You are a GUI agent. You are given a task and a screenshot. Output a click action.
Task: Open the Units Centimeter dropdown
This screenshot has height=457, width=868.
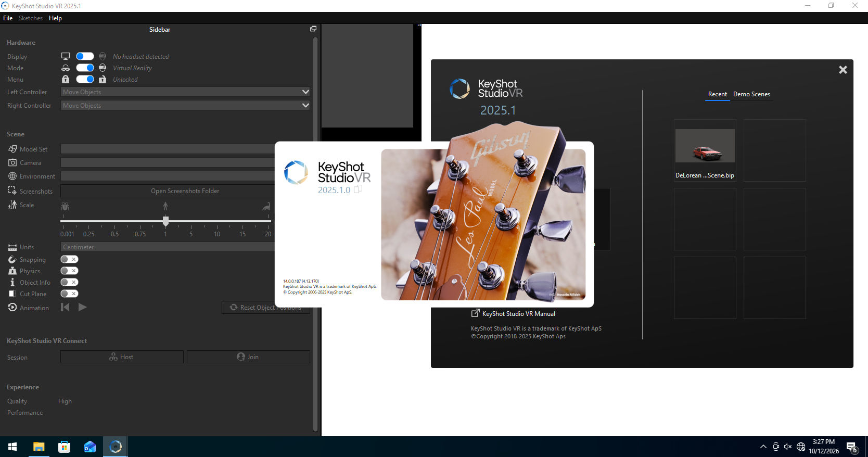pos(168,247)
